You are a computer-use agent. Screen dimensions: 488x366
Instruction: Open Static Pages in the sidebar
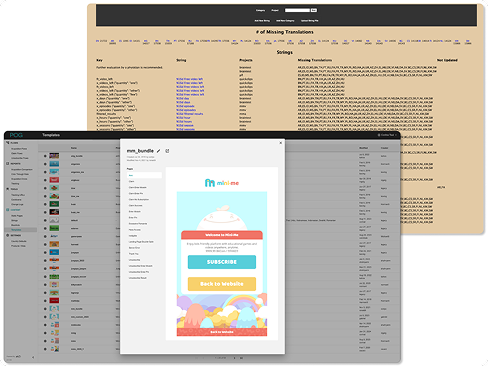[x=17, y=216]
